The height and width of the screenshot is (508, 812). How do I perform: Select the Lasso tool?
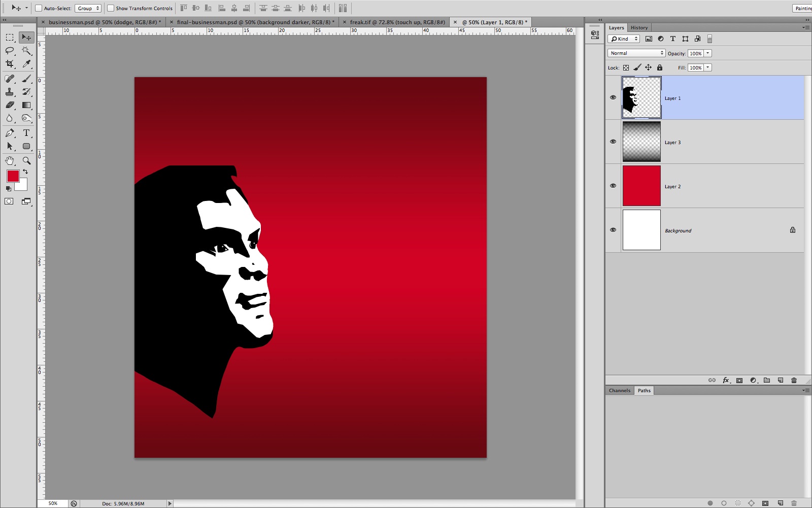click(10, 51)
